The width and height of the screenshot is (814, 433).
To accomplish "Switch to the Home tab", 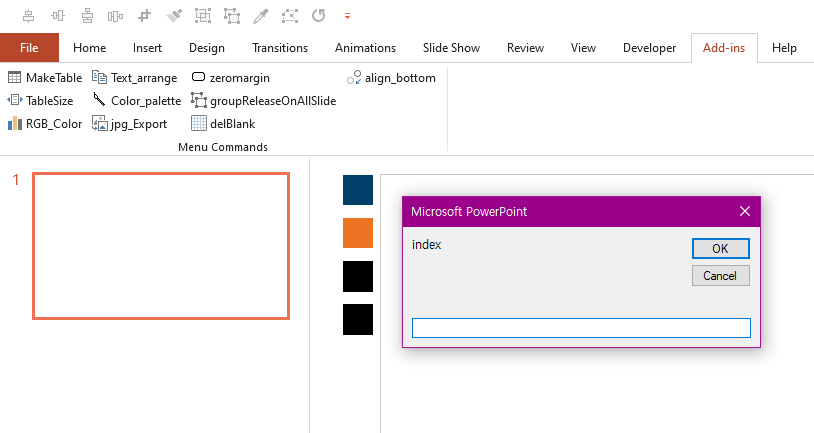I will [89, 48].
